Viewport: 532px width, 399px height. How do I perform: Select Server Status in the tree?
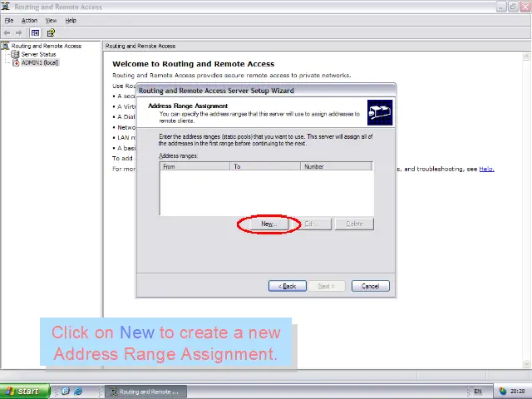point(38,54)
